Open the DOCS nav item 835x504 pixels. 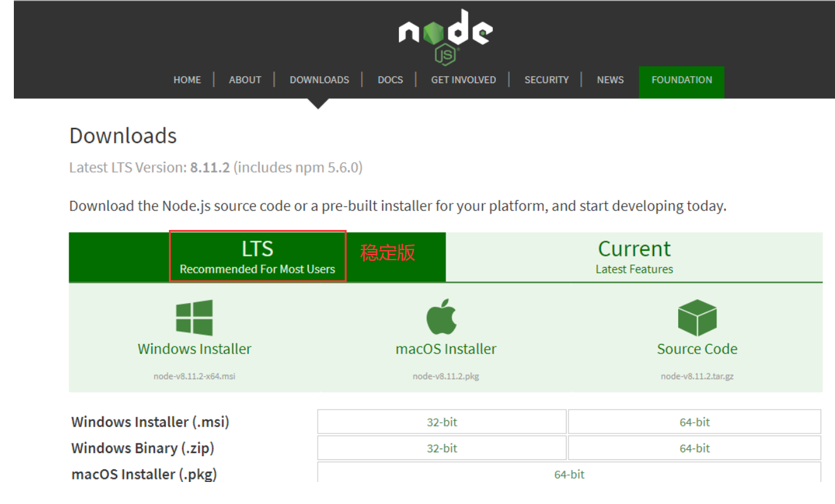point(390,80)
